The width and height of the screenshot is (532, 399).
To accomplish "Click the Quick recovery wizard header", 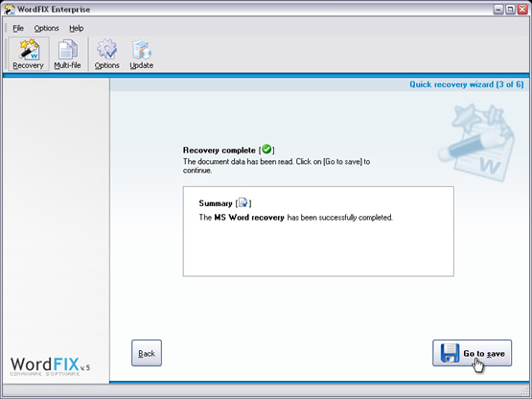I will click(x=467, y=84).
